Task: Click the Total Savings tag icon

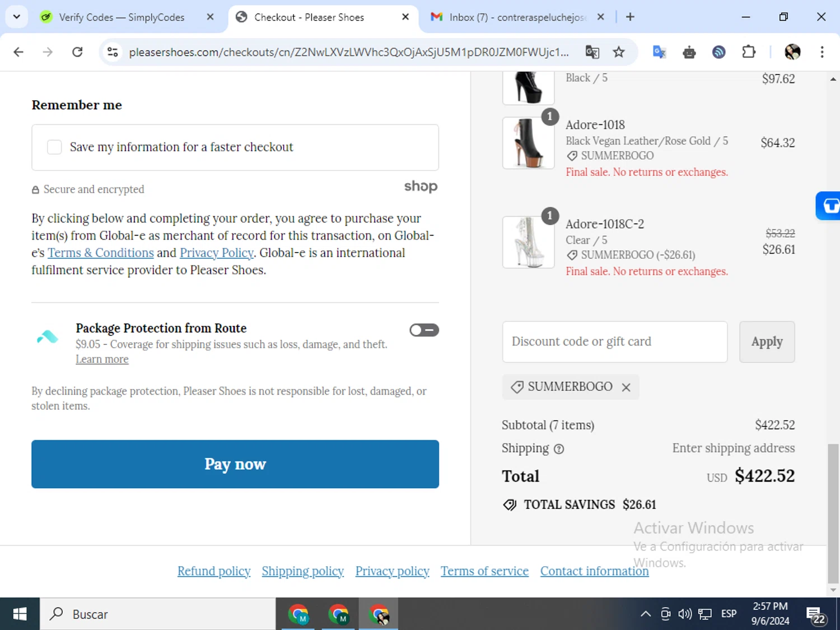Action: click(510, 505)
